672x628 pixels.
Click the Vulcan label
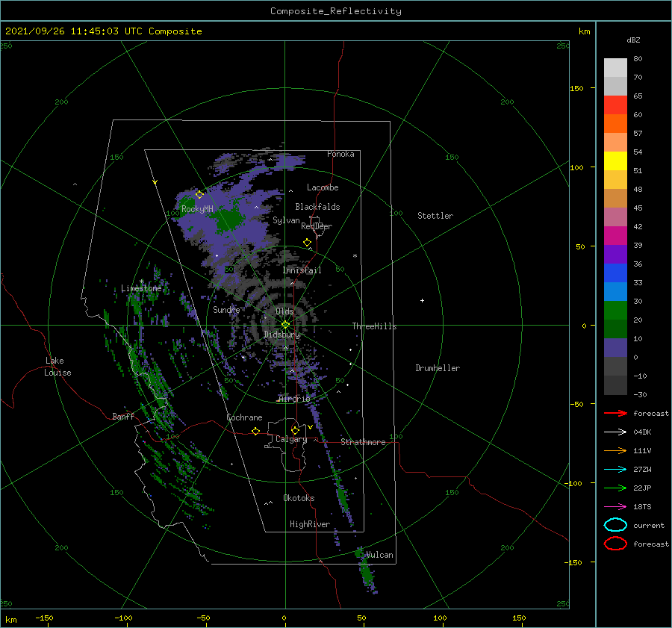coord(379,555)
